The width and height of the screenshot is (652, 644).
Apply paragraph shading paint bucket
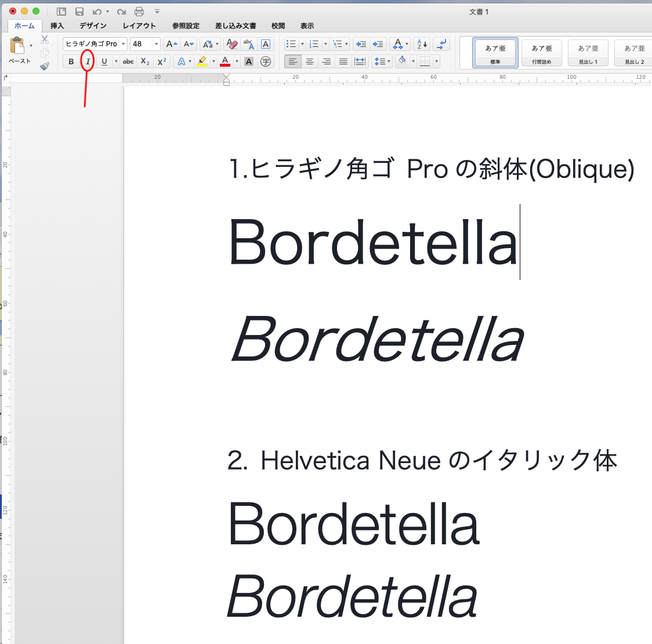click(x=402, y=61)
